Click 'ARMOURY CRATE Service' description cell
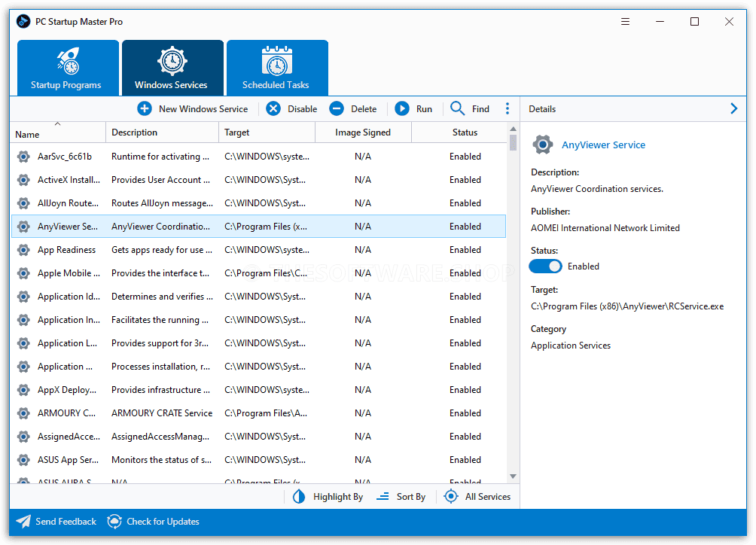Screen dimensions: 756x545 [x=162, y=413]
